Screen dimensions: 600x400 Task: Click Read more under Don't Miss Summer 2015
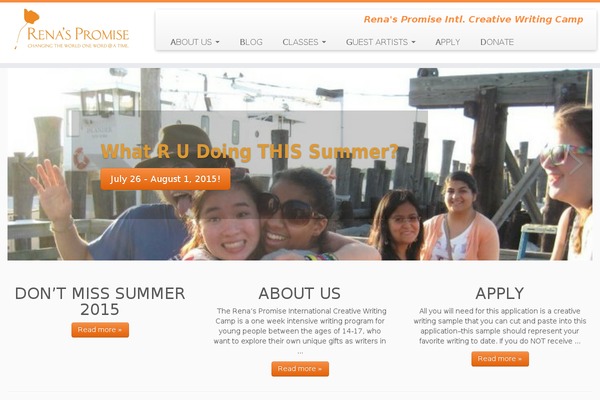pos(100,330)
